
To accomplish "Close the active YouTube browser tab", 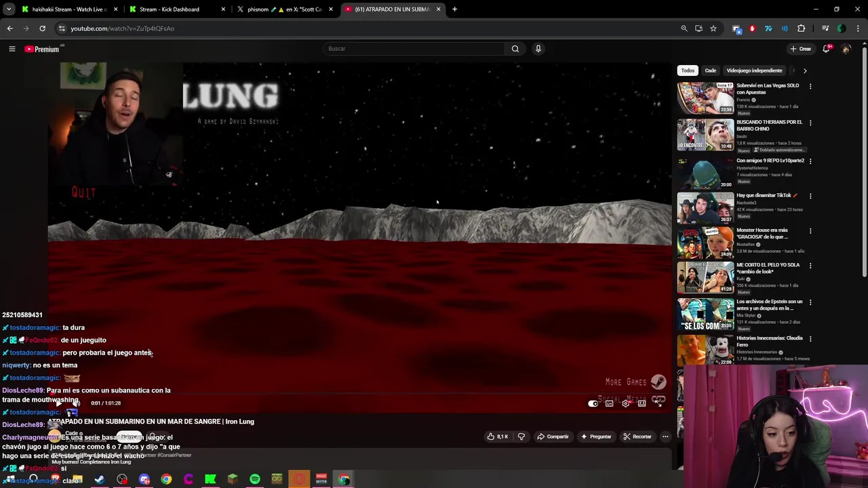I will [x=438, y=9].
